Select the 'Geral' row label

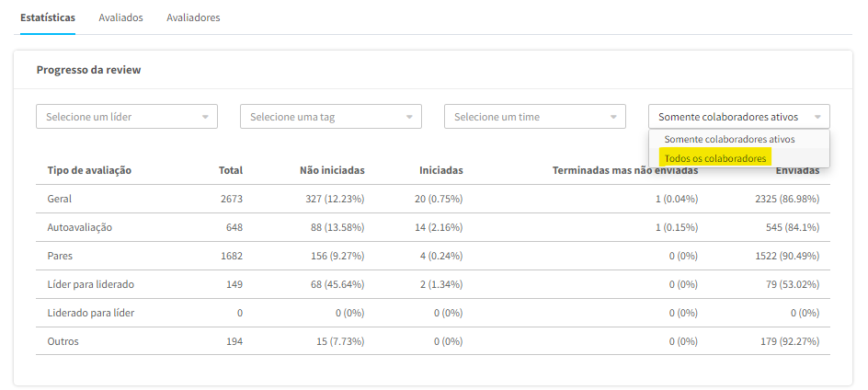(x=60, y=199)
